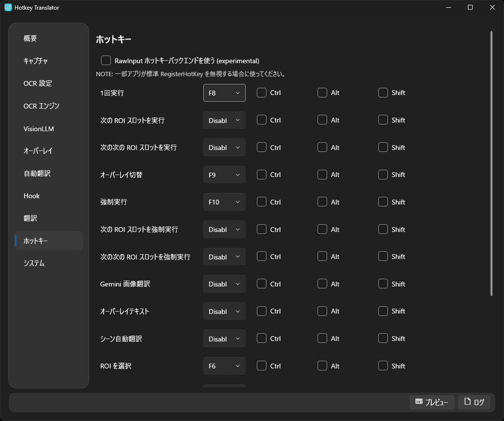Minimize the Hotkey Translator window
Image resolution: width=504 pixels, height=421 pixels.
pyautogui.click(x=449, y=7)
